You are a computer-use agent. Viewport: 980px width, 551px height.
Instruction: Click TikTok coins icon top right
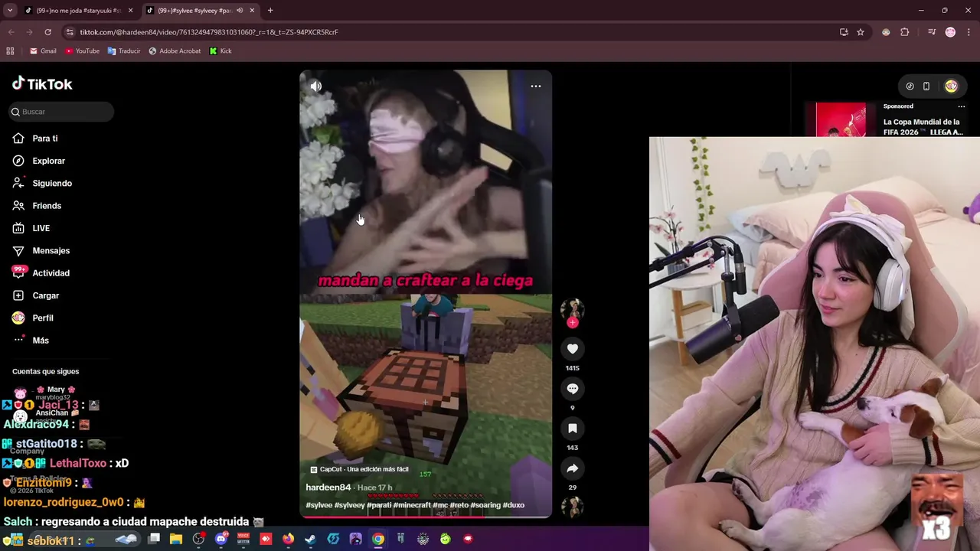(x=910, y=86)
